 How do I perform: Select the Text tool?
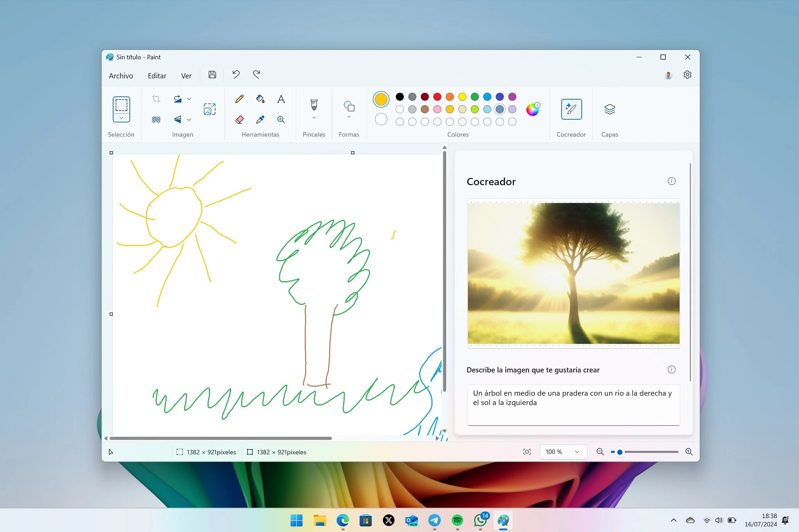281,99
